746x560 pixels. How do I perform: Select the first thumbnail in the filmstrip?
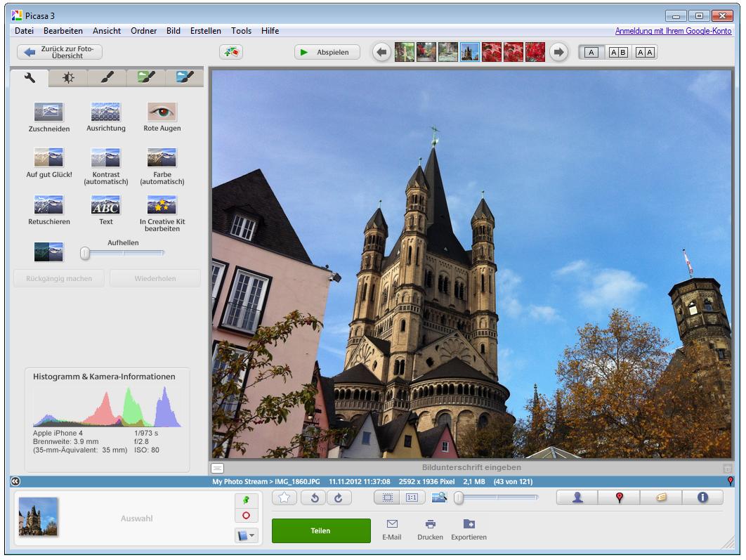click(x=405, y=52)
